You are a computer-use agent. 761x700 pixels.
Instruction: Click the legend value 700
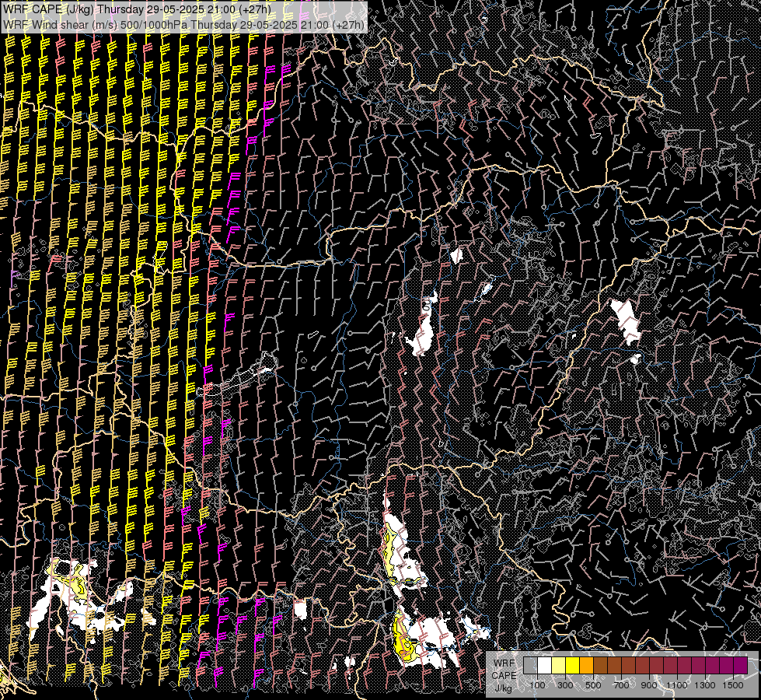[x=621, y=685]
